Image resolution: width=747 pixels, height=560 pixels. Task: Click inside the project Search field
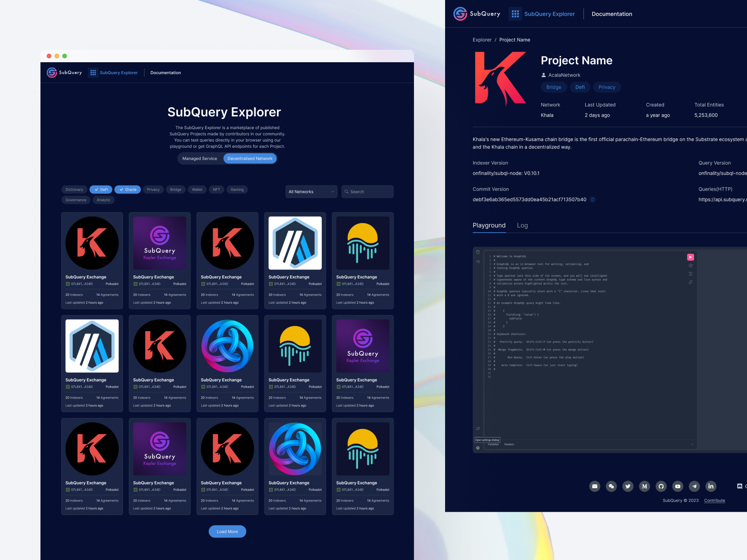point(366,191)
